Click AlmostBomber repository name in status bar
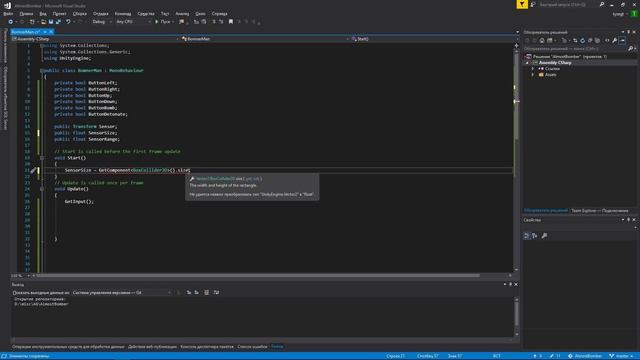Viewport: 640px width, 360px height. click(585, 356)
